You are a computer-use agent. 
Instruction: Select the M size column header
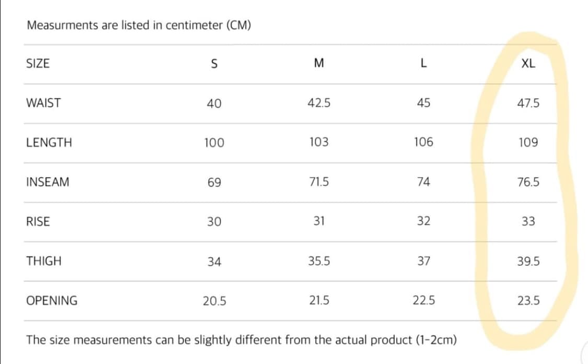(319, 64)
